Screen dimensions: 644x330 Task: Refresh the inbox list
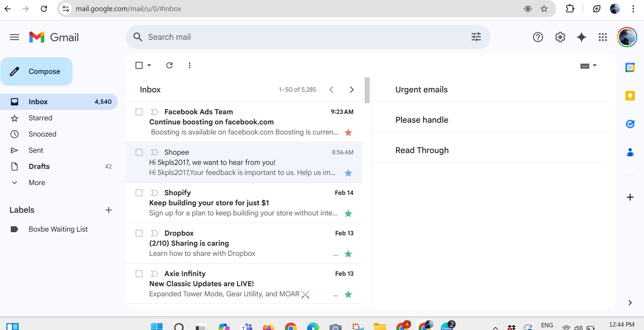[169, 65]
